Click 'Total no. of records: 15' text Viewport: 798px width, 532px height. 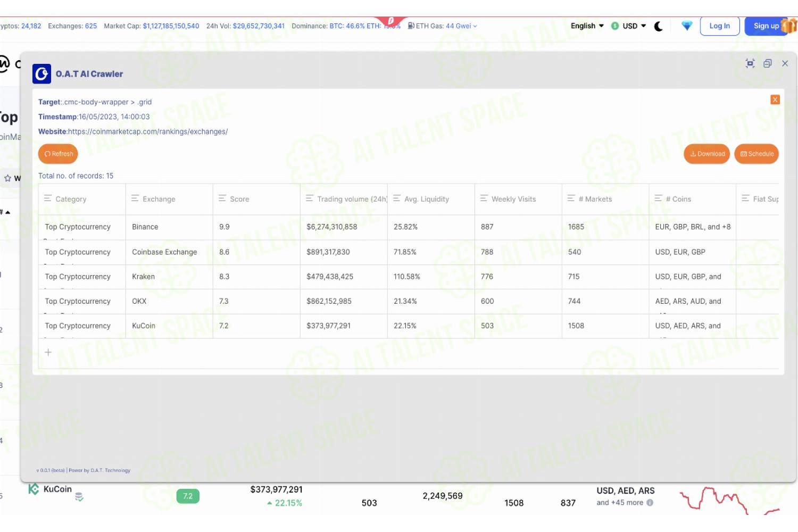pos(76,176)
